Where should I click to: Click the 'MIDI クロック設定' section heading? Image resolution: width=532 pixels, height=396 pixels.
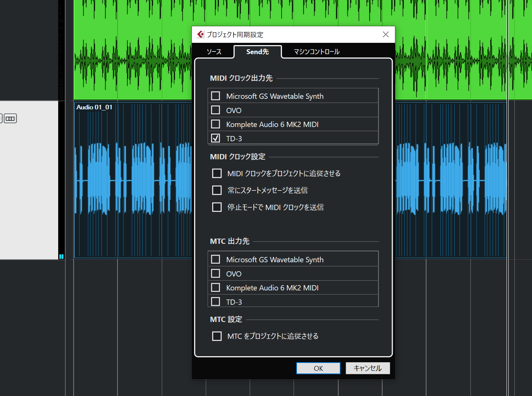[238, 157]
